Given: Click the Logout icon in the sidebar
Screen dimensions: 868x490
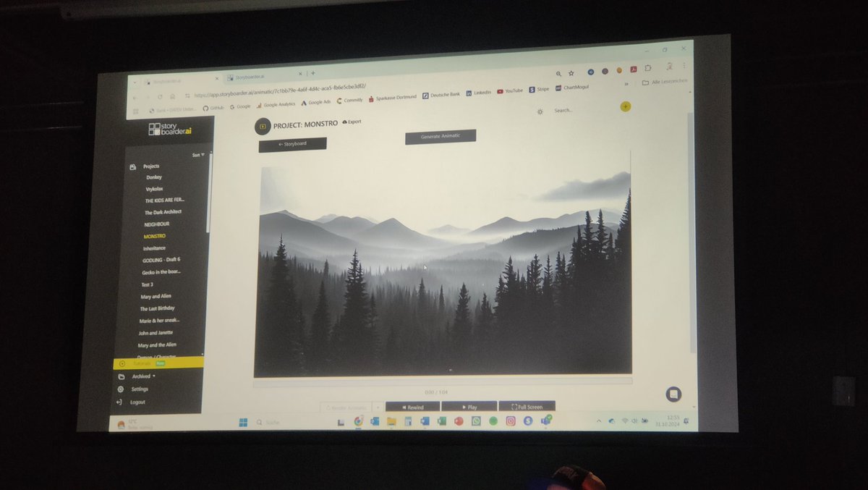Looking at the screenshot, I should 119,401.
